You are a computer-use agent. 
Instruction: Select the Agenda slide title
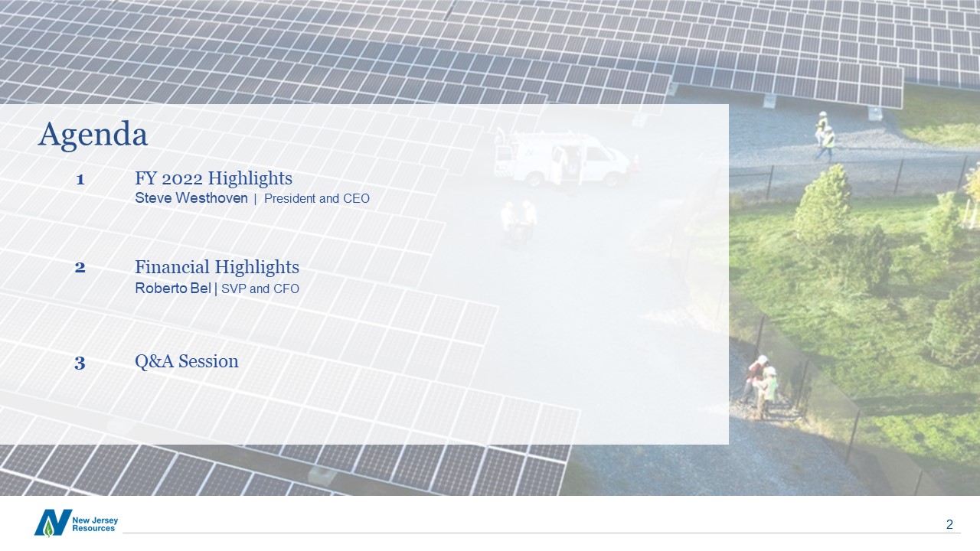(93, 135)
